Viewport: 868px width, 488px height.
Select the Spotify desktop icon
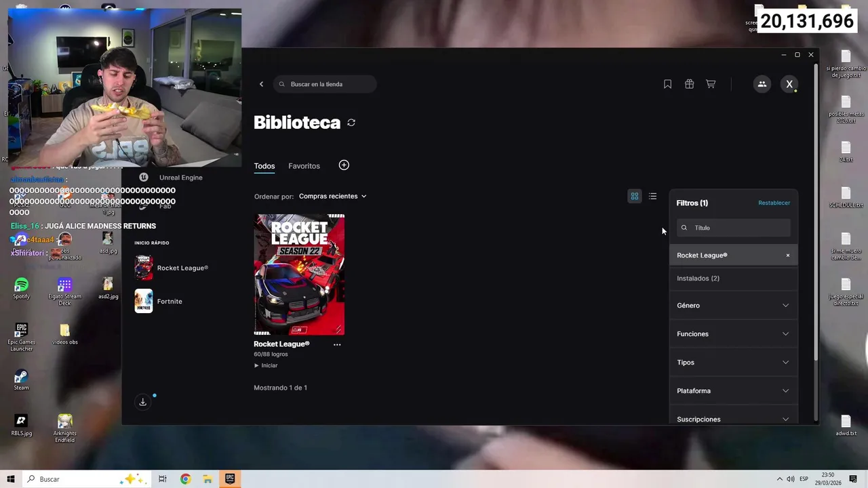tap(21, 289)
